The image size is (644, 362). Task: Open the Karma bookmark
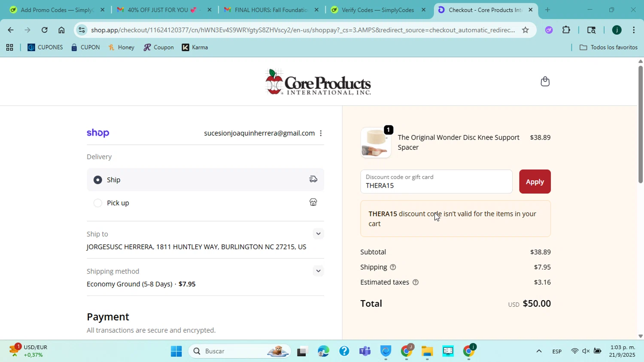pos(195,48)
